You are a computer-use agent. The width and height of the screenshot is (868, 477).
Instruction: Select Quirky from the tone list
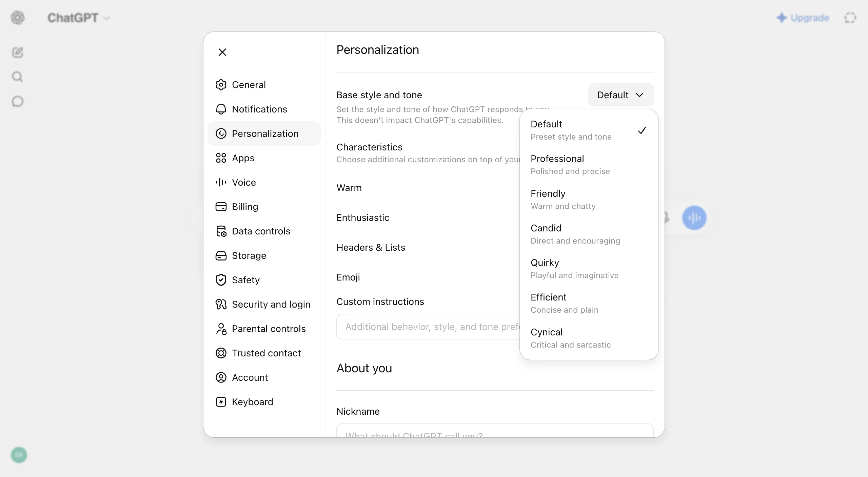point(589,269)
